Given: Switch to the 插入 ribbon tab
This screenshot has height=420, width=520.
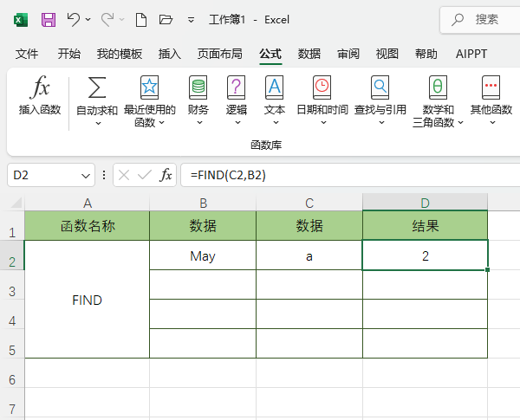Looking at the screenshot, I should click(170, 54).
